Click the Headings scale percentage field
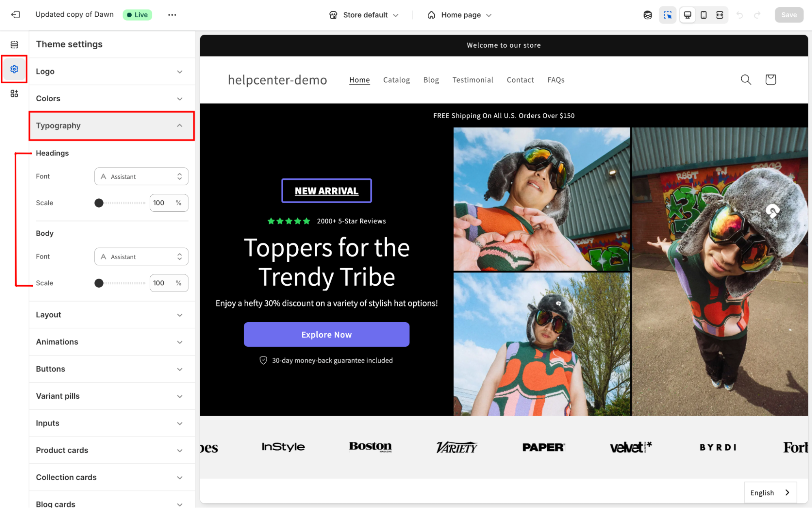The width and height of the screenshot is (812, 508). coord(161,203)
